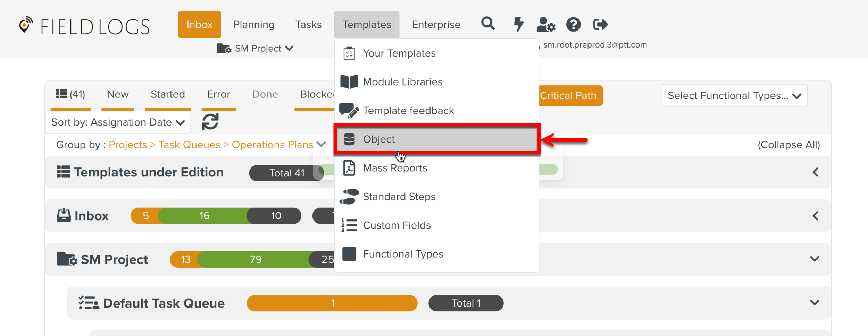Go to the Inbox button in navigation
The image size is (868, 336).
click(200, 25)
